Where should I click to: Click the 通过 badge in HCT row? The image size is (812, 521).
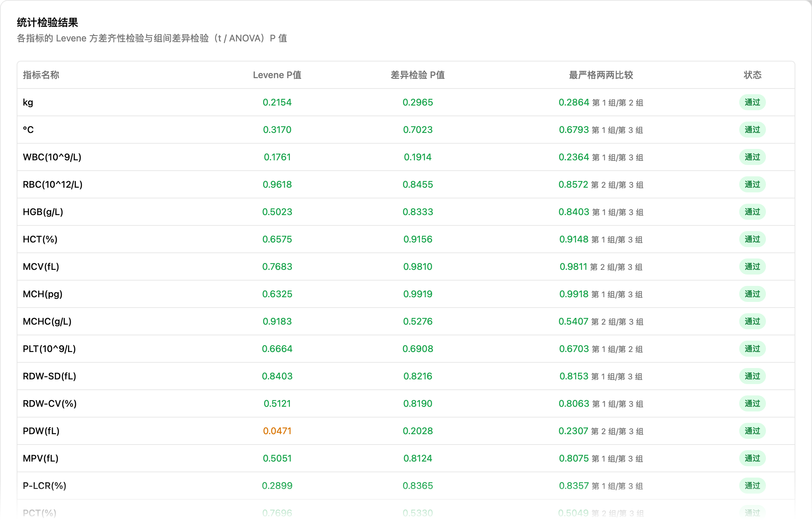[x=753, y=239]
